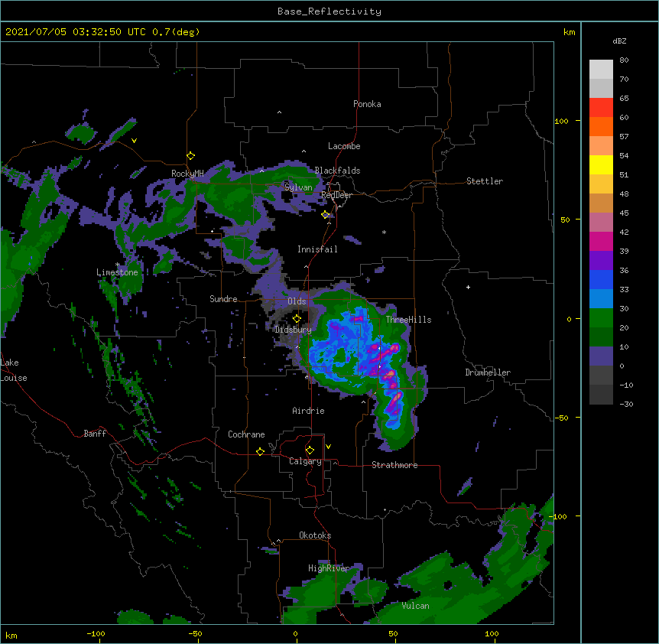Click the Cochrane town label
The width and height of the screenshot is (659, 644).
click(x=246, y=434)
